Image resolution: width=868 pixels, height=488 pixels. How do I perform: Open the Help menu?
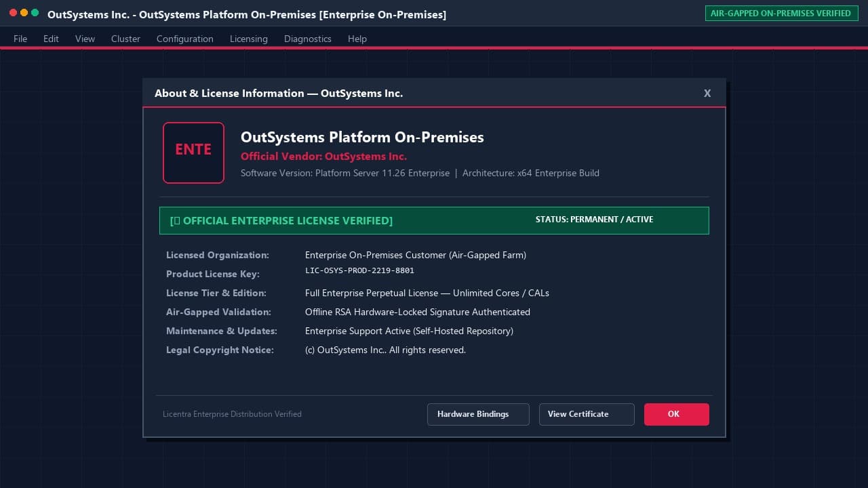(x=357, y=39)
